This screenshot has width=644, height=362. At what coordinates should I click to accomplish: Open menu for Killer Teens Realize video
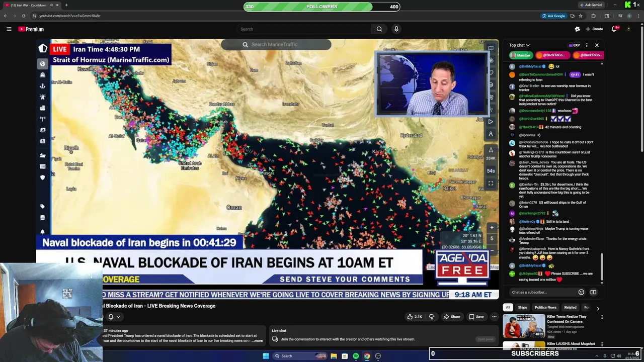[x=602, y=317]
